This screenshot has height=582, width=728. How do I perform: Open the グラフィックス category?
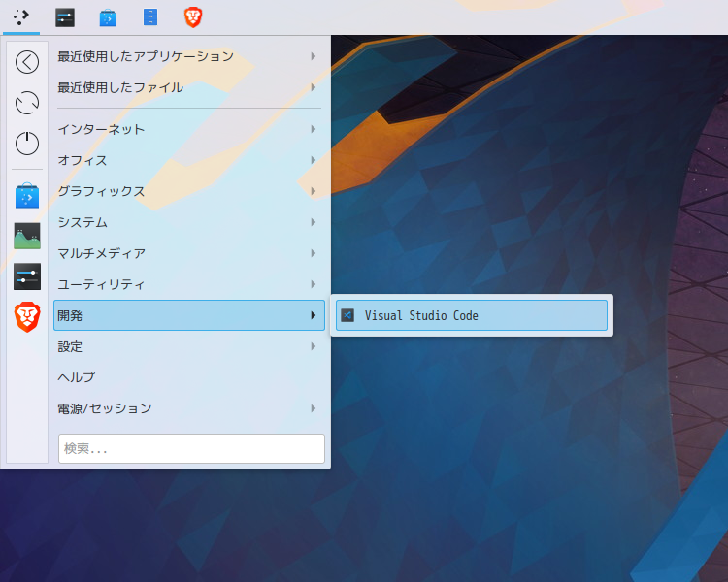coord(189,191)
